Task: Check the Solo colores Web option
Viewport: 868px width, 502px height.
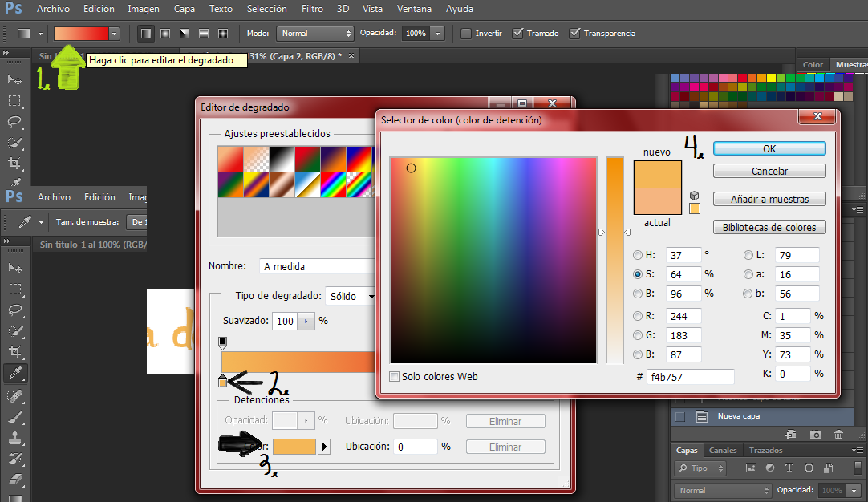Action: [395, 376]
